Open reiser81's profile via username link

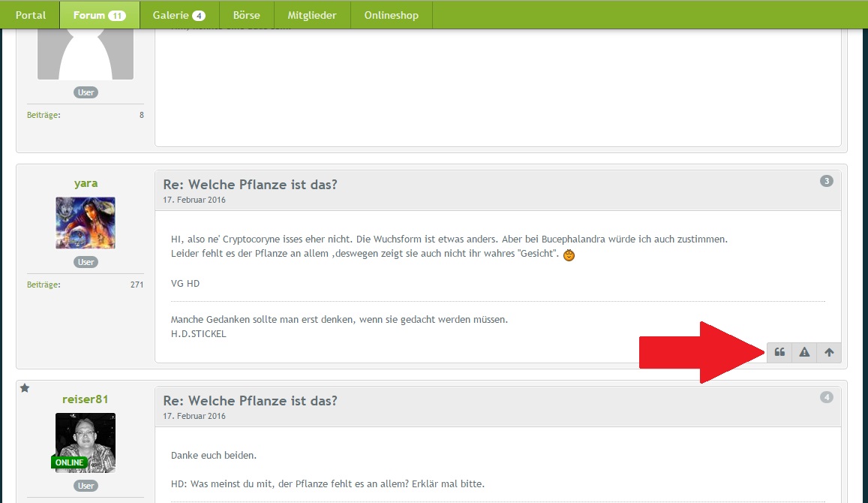86,399
